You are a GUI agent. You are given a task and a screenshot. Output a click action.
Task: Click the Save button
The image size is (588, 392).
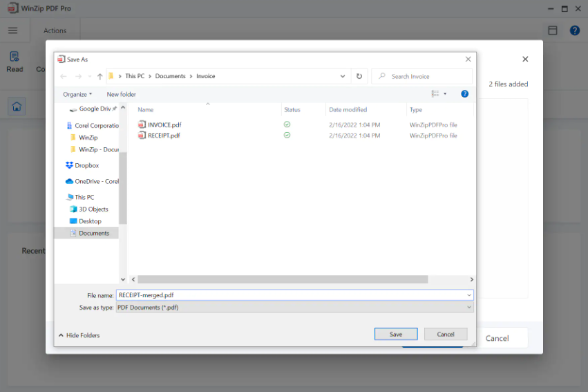[396, 334]
